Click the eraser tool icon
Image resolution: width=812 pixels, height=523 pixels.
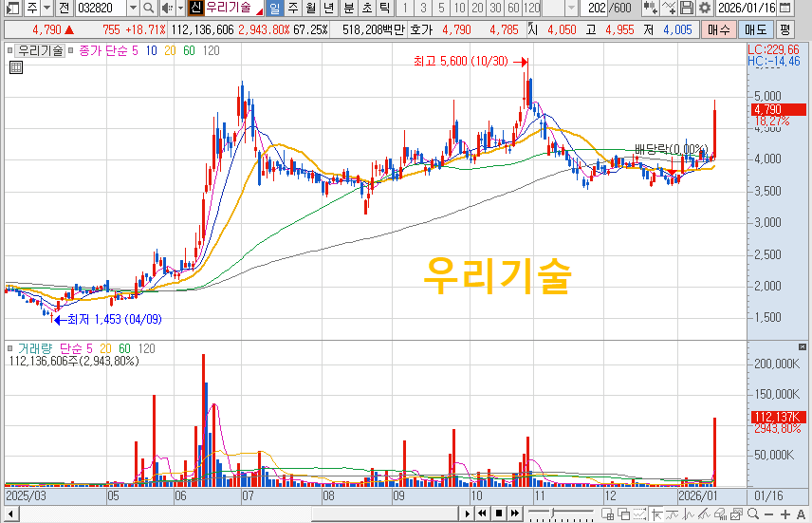720,514
